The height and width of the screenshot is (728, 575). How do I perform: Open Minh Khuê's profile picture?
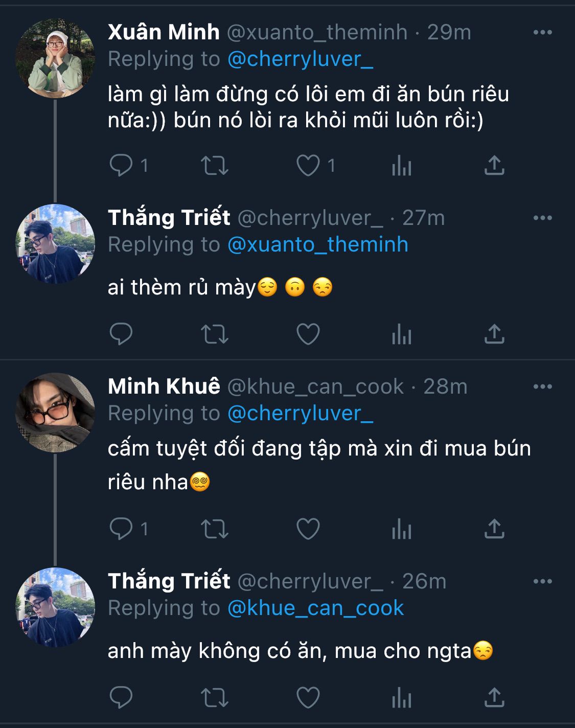coord(55,412)
